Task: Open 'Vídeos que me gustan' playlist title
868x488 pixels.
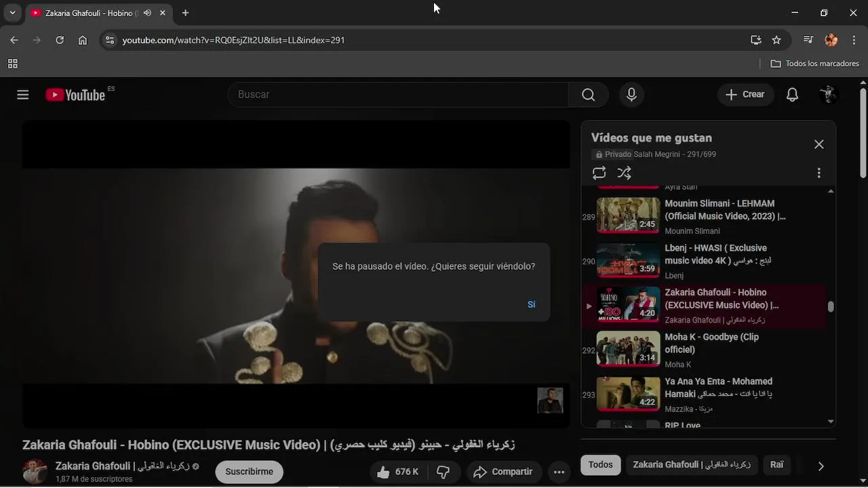Action: (x=651, y=138)
